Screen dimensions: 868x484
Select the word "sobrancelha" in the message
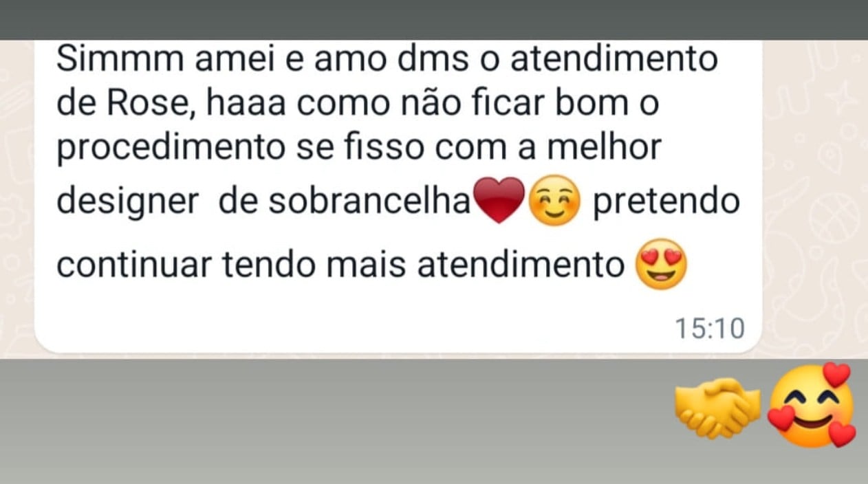click(369, 201)
